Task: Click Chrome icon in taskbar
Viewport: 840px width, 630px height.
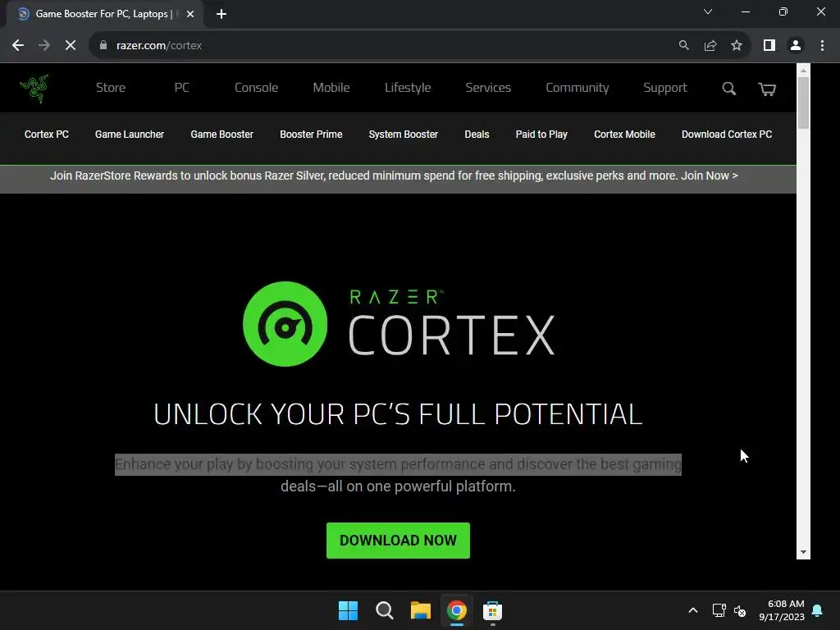Action: pyautogui.click(x=456, y=610)
